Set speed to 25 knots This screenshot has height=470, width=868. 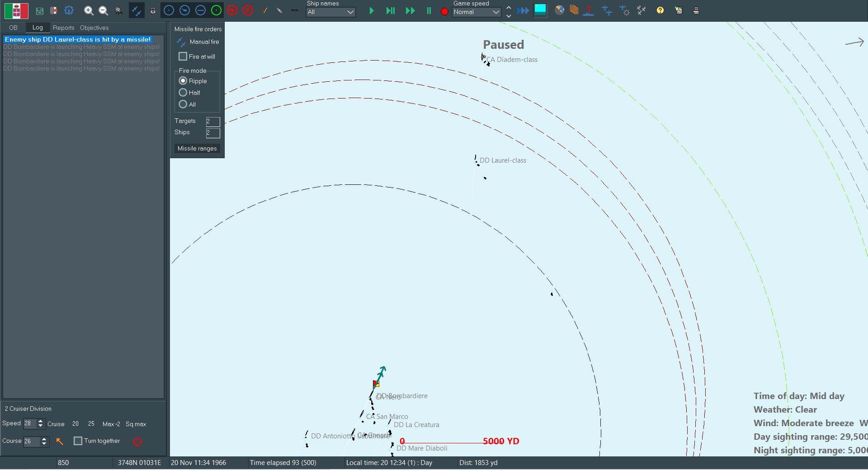pyautogui.click(x=91, y=424)
